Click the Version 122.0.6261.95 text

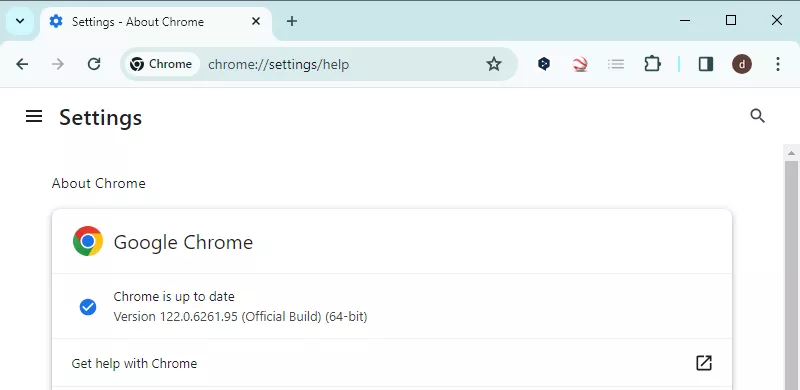[240, 316]
